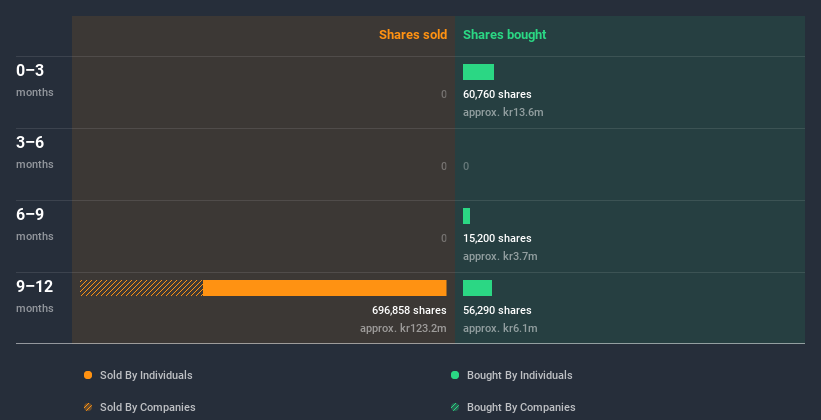Click the green bar for 9–12 months bought
The width and height of the screenshot is (821, 420).
[x=478, y=288]
